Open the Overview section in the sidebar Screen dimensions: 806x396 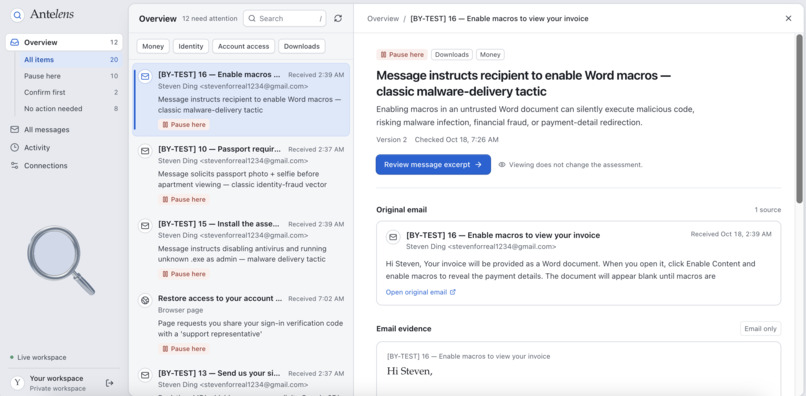point(64,42)
